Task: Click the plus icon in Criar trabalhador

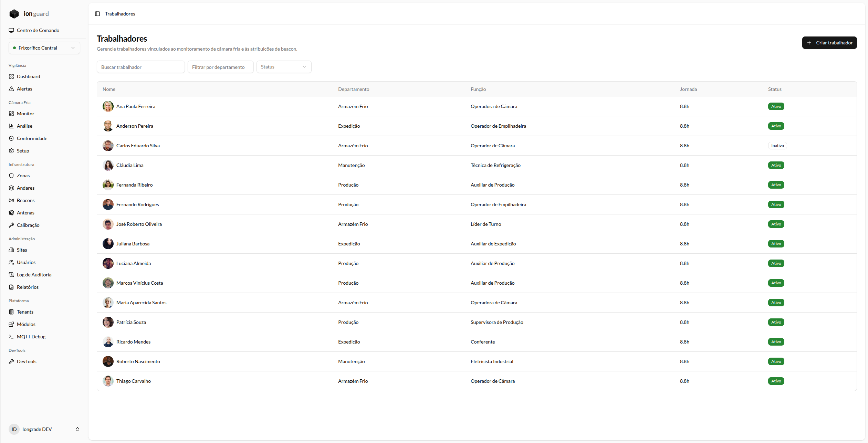Action: (809, 43)
